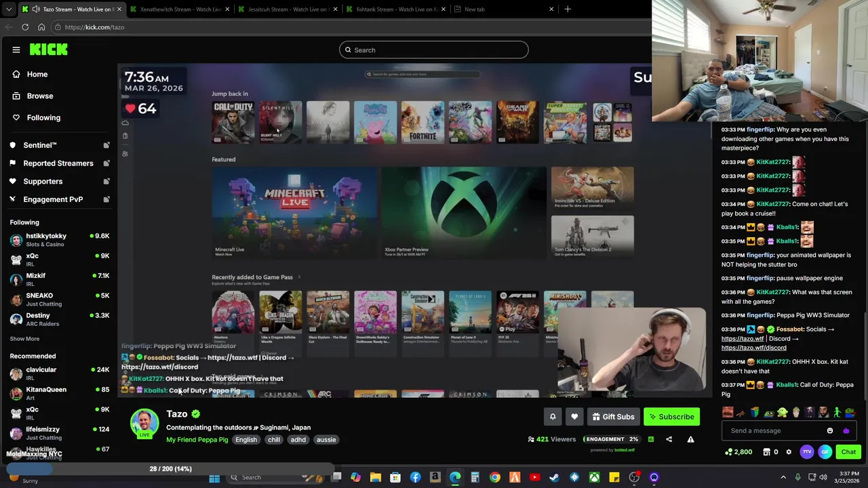Click the aussie tag
The width and height of the screenshot is (868, 488).
tap(326, 440)
